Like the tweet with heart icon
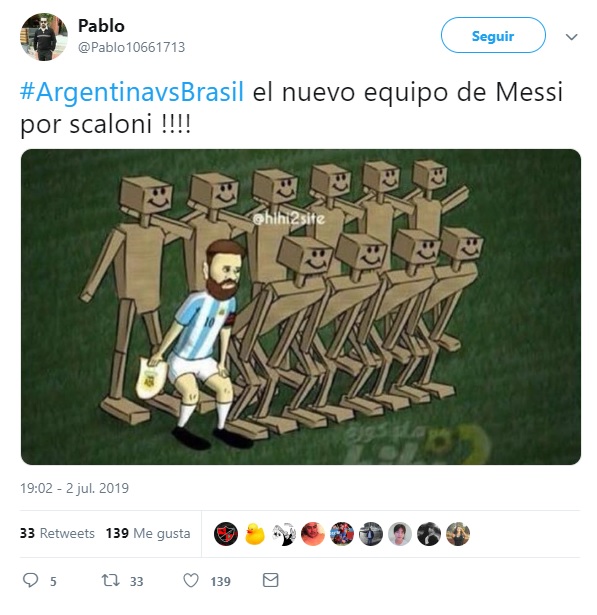This screenshot has height=615, width=597. 191,580
